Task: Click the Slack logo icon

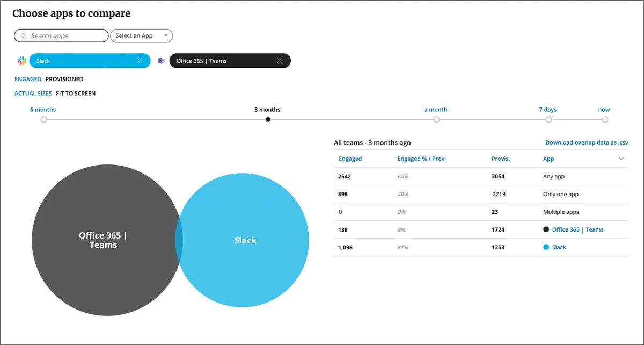Action: (21, 61)
